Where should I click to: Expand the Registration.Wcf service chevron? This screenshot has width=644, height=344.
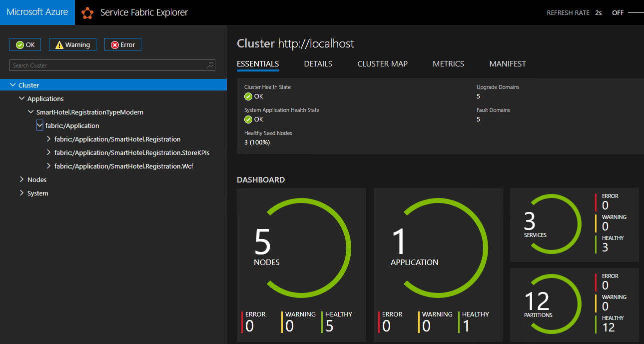click(48, 166)
